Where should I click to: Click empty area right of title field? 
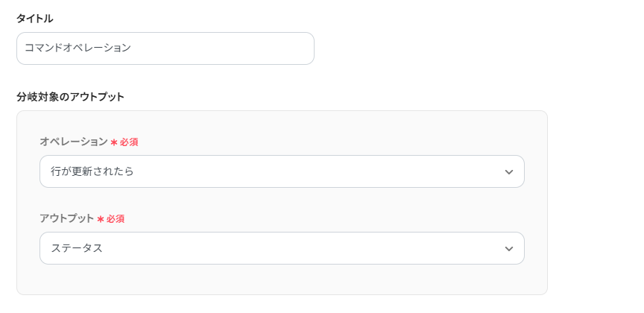point(447,48)
